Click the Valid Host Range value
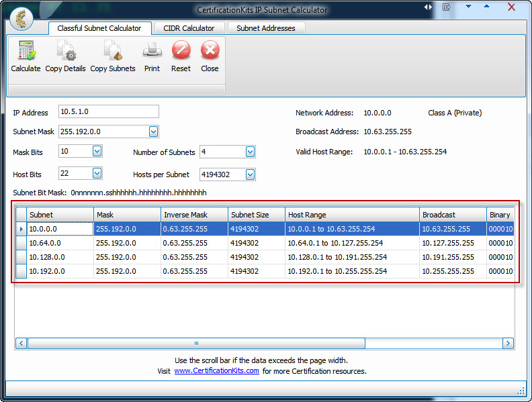The height and width of the screenshot is (402, 532). pyautogui.click(x=405, y=152)
